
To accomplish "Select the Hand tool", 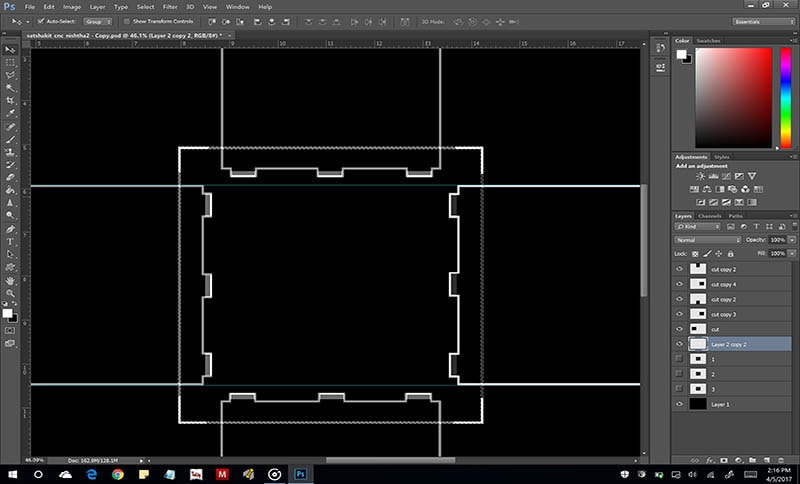I will (10, 281).
